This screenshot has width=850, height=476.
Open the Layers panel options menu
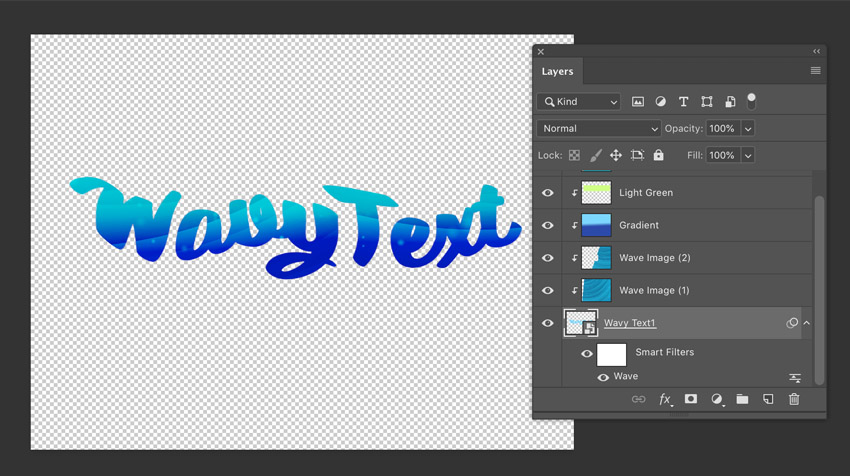pos(815,71)
